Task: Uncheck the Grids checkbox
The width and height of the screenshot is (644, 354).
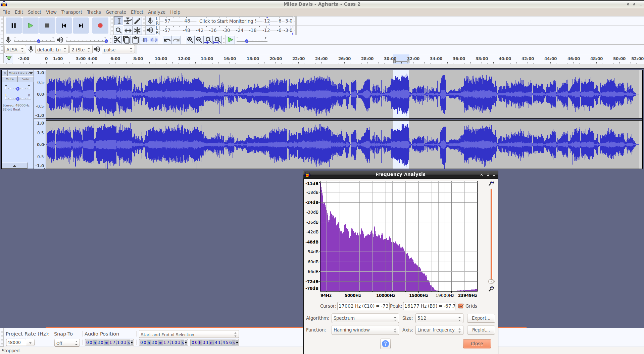Action: coord(461,306)
